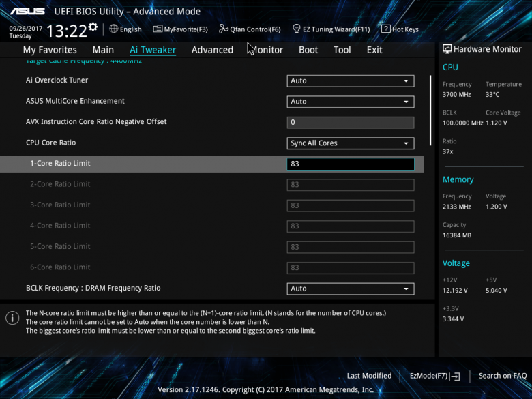Click the 3-Core Ratio Limit field
Image resolution: width=532 pixels, height=399 pixels.
click(351, 205)
